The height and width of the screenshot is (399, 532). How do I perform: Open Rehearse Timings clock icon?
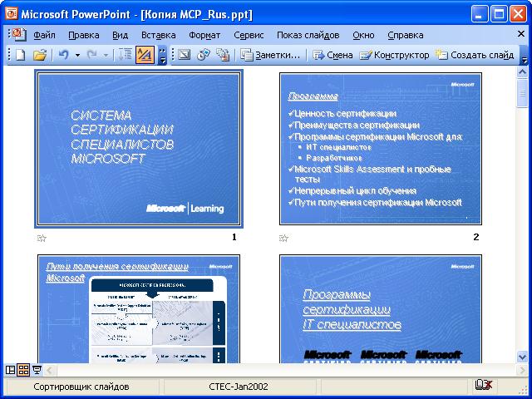(204, 55)
